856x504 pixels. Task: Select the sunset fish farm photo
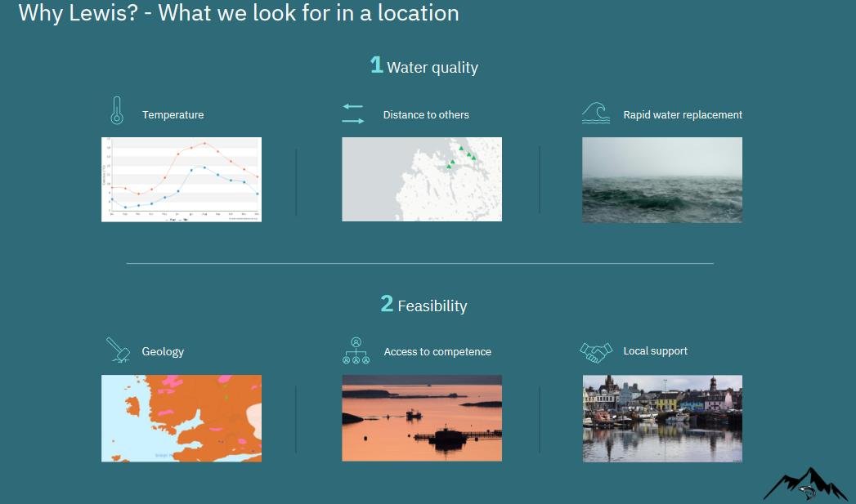(421, 418)
